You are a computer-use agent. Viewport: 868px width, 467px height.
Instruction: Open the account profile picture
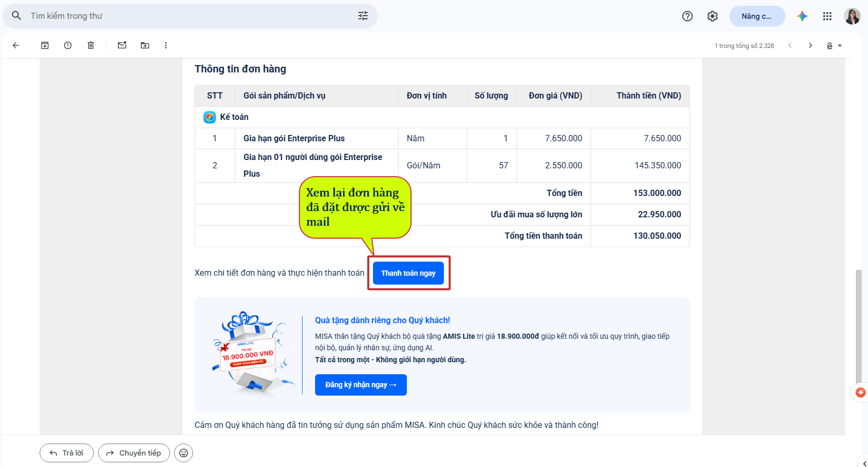click(x=852, y=16)
